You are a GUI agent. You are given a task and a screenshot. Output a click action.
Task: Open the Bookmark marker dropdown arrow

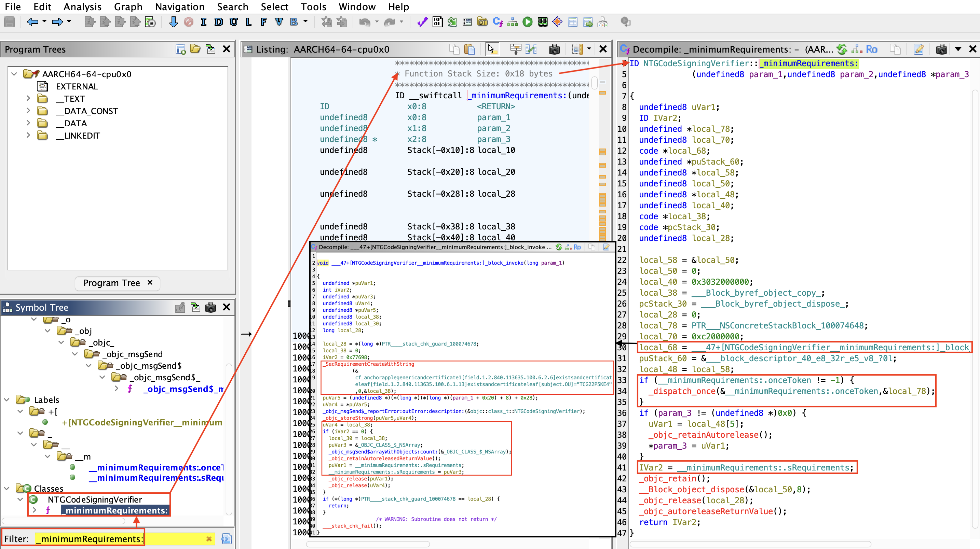[305, 22]
